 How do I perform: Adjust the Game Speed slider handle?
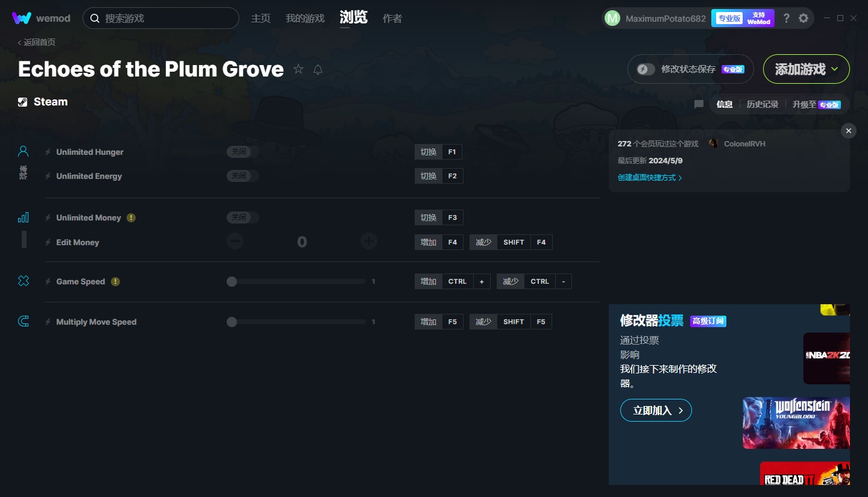pos(231,281)
